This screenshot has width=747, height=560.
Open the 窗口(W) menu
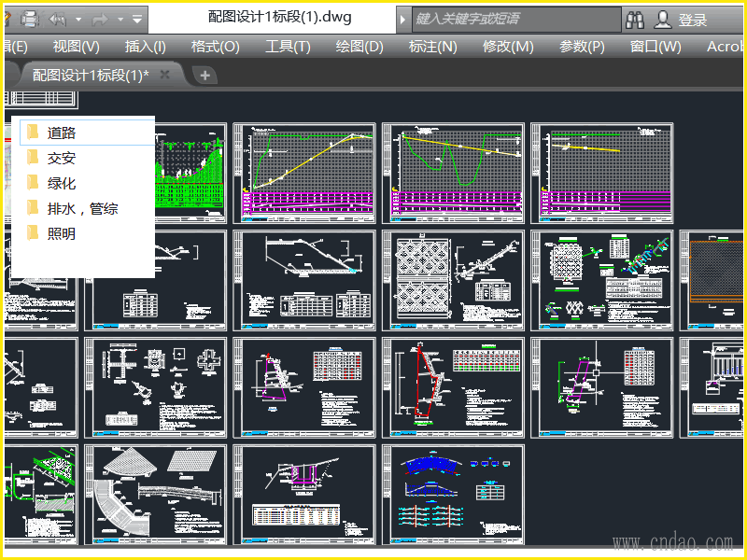(x=655, y=47)
